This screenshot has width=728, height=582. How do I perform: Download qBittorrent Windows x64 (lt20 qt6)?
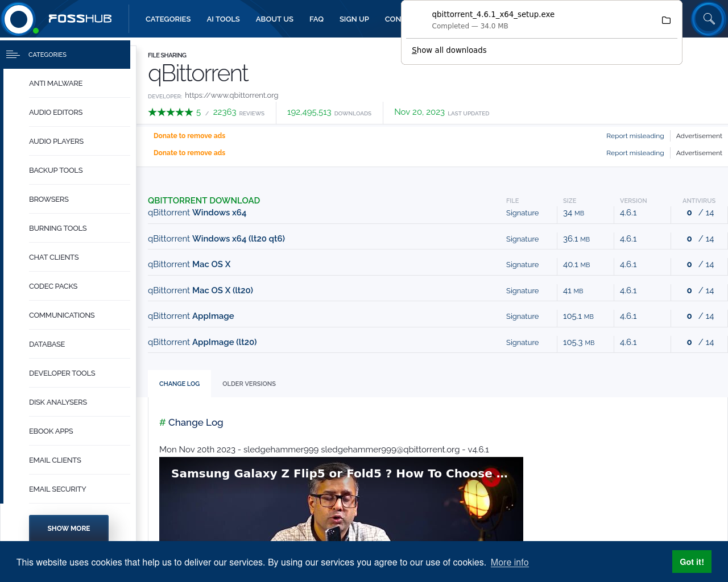tap(216, 239)
